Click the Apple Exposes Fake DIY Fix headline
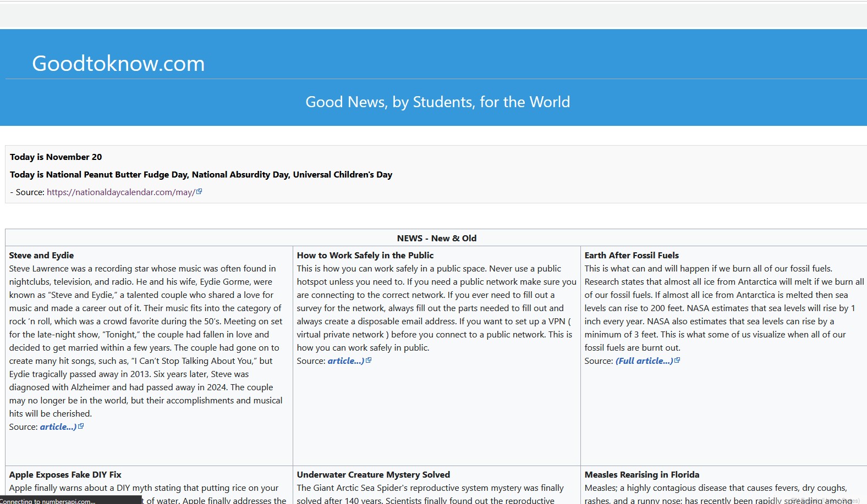 click(x=65, y=475)
